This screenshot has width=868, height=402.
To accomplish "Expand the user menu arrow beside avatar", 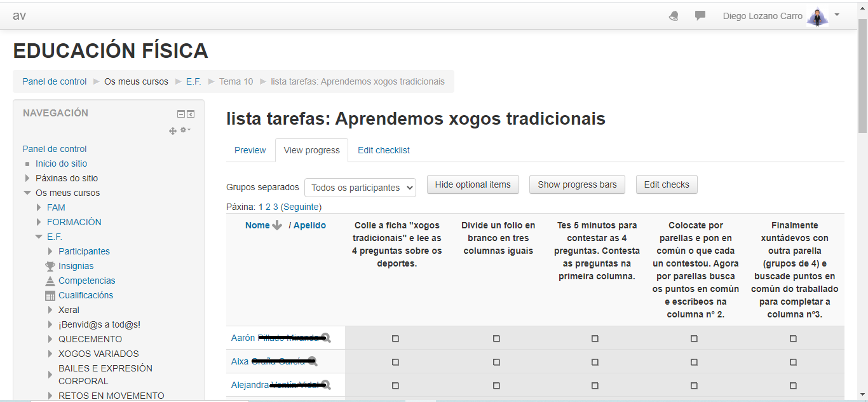I will tap(837, 15).
